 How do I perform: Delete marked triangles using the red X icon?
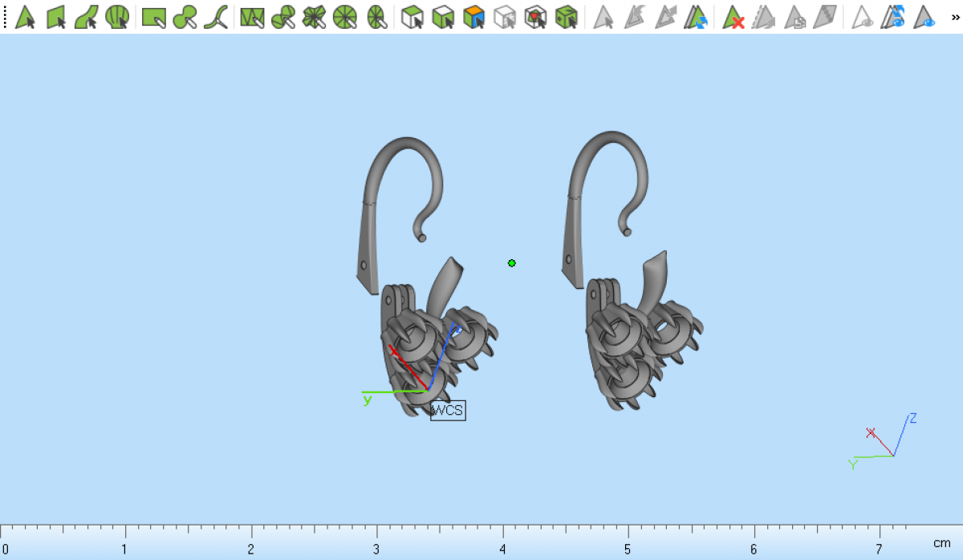click(x=733, y=17)
